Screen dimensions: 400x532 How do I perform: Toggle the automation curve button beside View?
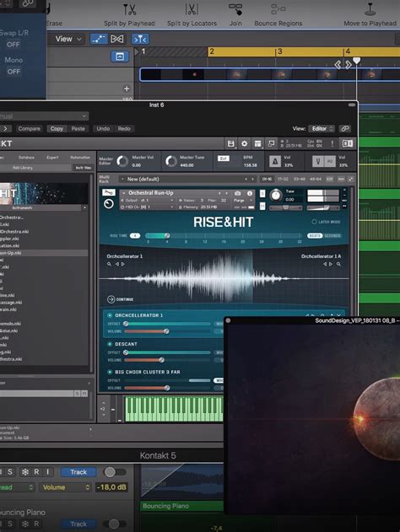point(99,39)
